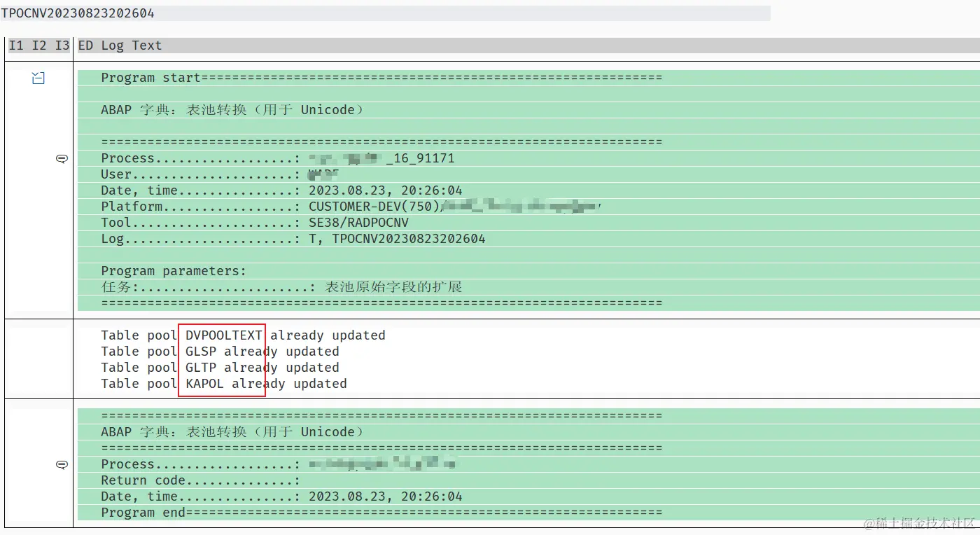This screenshot has height=535, width=980.
Task: Select the second ABAP 字典 表池转换 line near the bottom
Action: pyautogui.click(x=233, y=432)
